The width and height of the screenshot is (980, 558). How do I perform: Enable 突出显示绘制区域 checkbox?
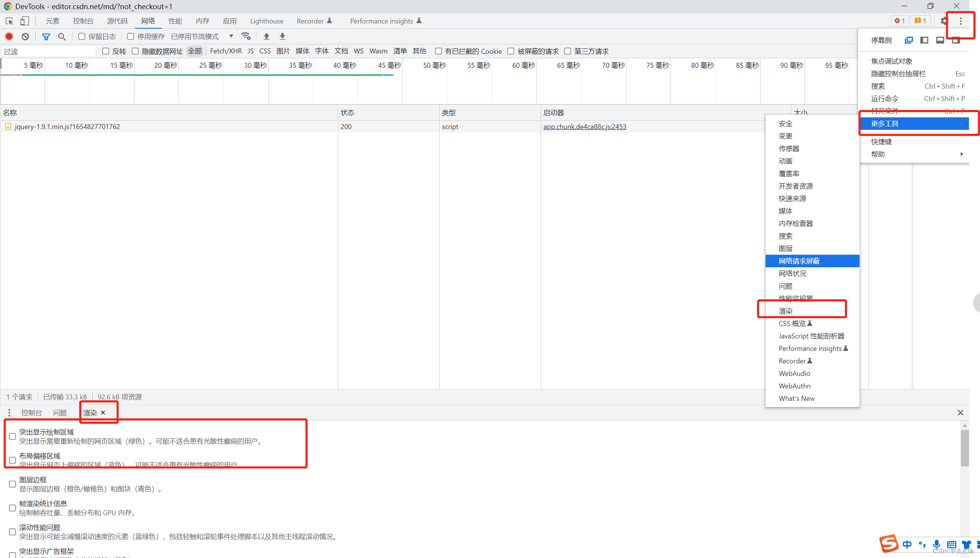coord(12,436)
